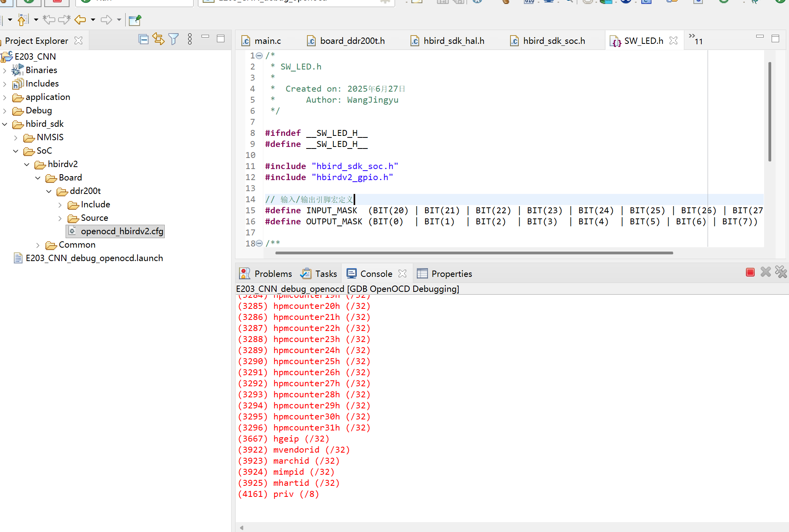Expand the Binaries node
This screenshot has height=532, width=789.
5,70
